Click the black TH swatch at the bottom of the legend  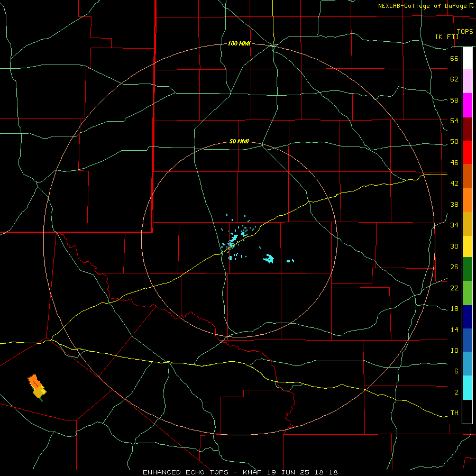pos(467,411)
